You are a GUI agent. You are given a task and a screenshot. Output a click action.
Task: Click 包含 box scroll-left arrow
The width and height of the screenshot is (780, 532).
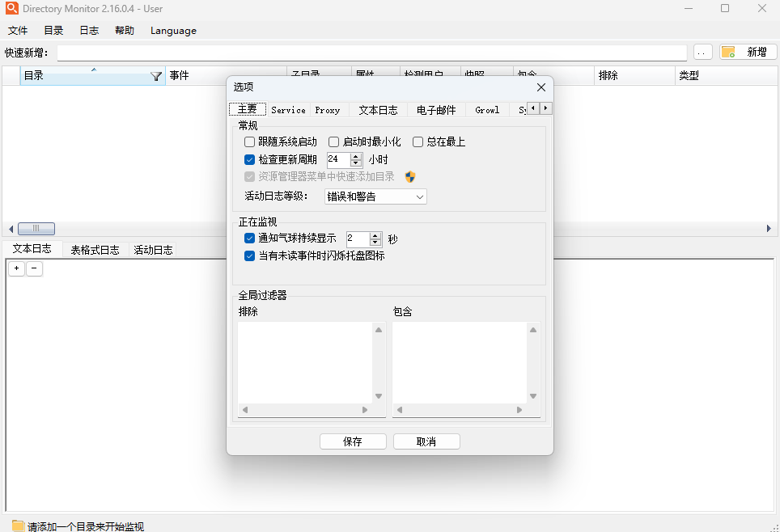point(400,410)
